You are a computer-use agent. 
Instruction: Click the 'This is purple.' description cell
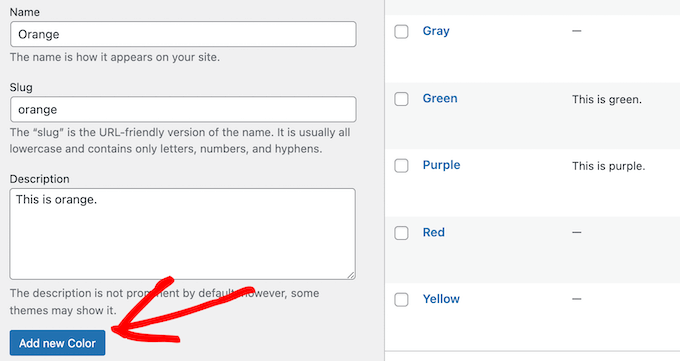[x=608, y=166]
